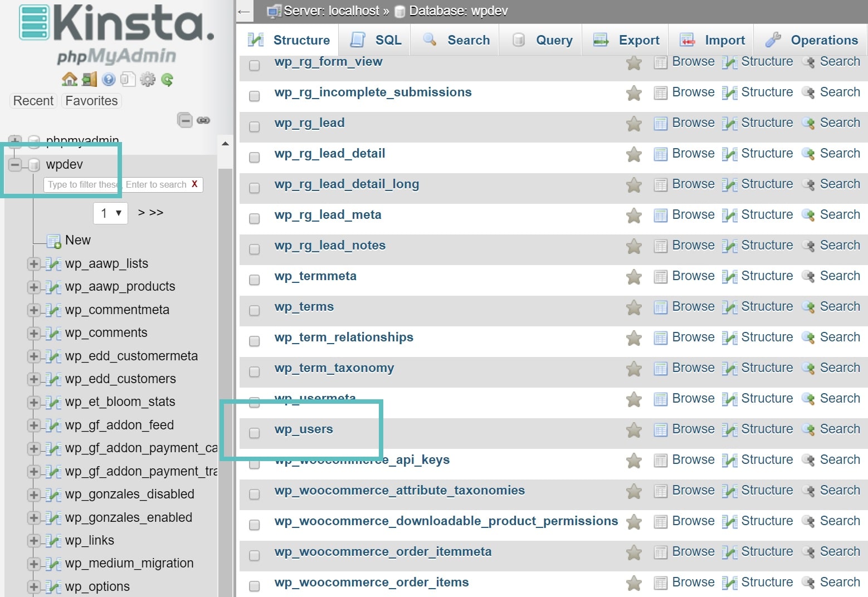This screenshot has width=868, height=597.
Task: Go to next page with > link
Action: point(141,213)
